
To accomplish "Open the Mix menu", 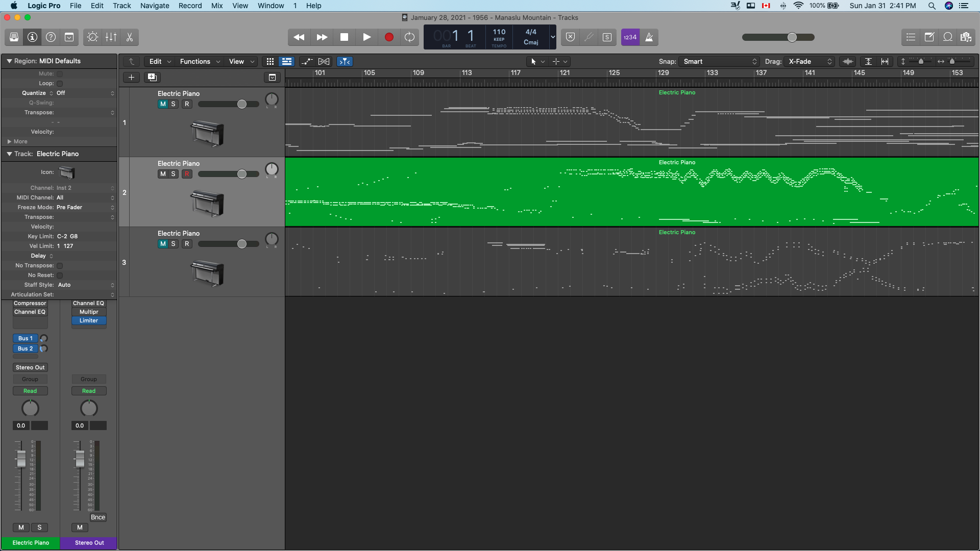I will pyautogui.click(x=217, y=6).
